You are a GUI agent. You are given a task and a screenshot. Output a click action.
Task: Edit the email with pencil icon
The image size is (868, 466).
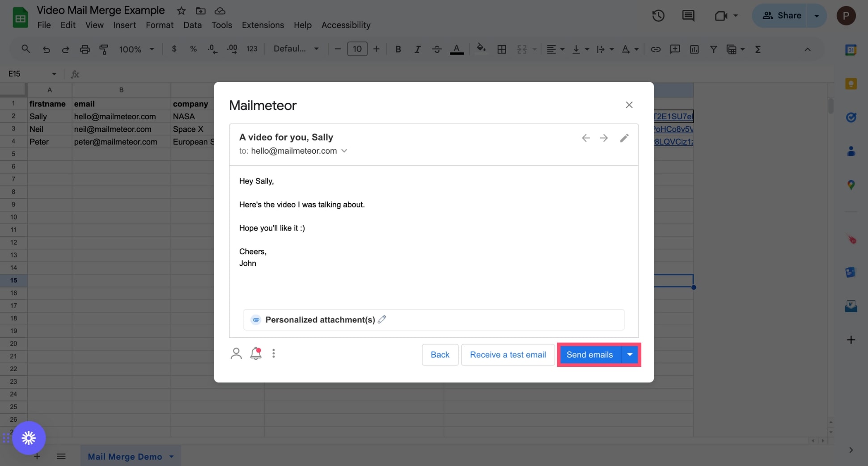coord(624,138)
